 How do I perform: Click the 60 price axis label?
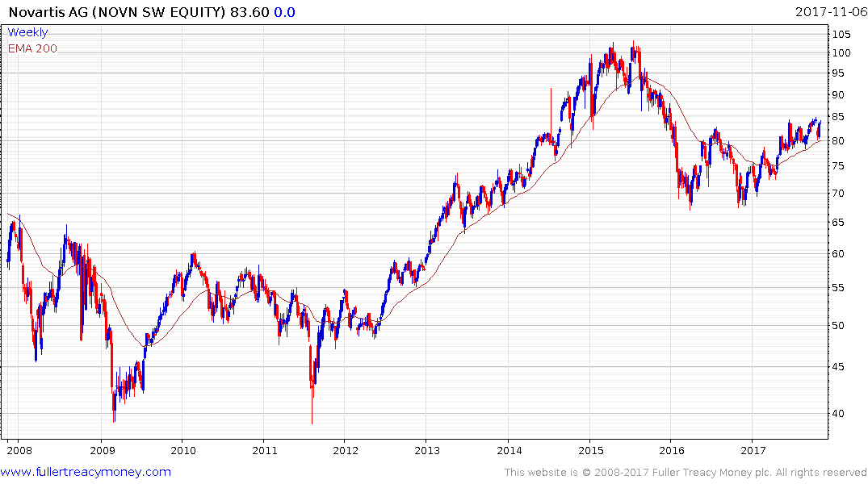click(x=838, y=254)
